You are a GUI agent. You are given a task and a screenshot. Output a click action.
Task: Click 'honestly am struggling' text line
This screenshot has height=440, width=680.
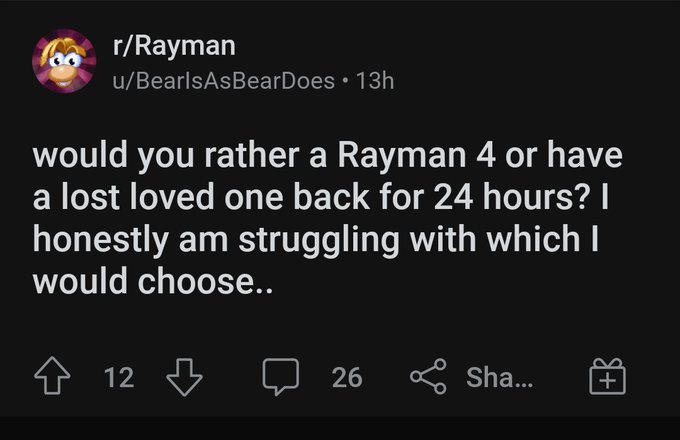click(216, 239)
